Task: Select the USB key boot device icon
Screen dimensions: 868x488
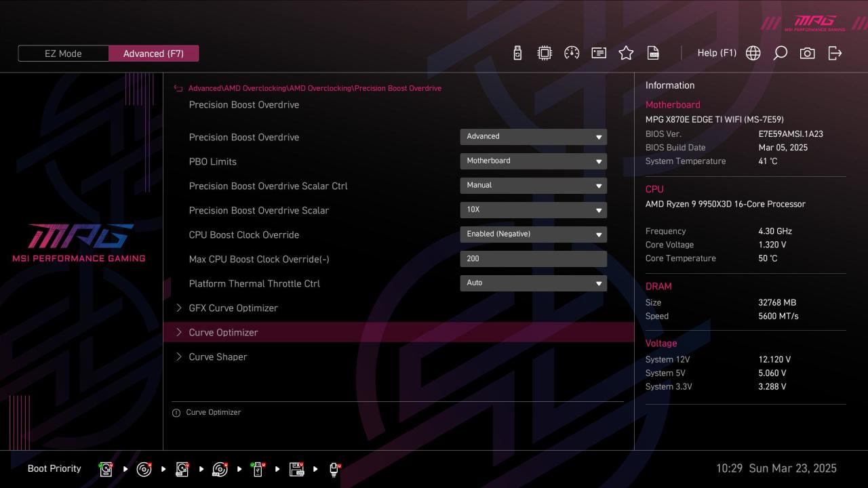Action: tap(258, 469)
